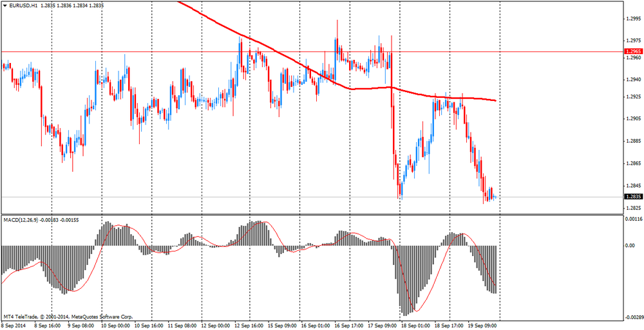Click the 19 Sep 09:00 time label
This screenshot has height=330, width=644.
pos(482,326)
